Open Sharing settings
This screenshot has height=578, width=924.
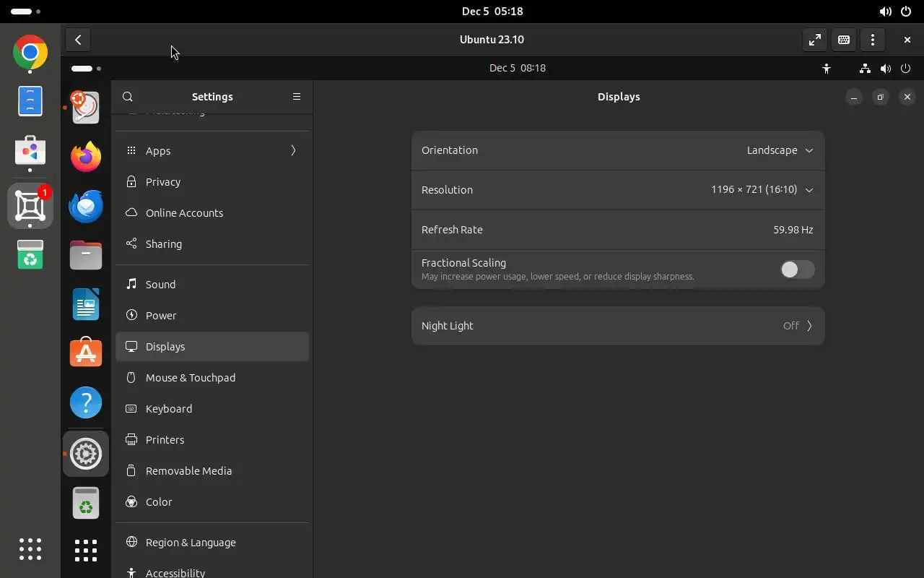click(212, 244)
